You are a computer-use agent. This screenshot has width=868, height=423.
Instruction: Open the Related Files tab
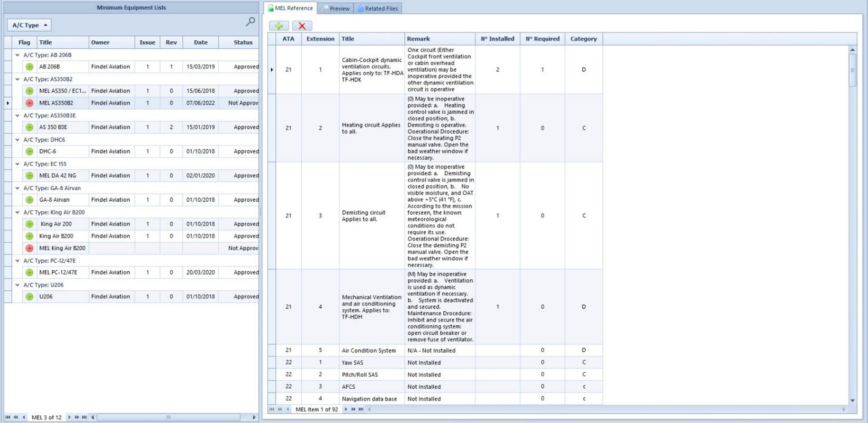378,8
